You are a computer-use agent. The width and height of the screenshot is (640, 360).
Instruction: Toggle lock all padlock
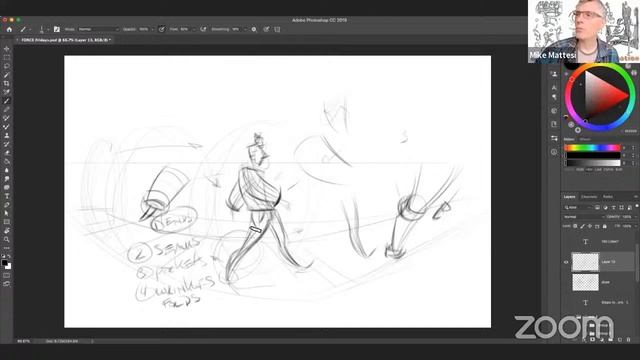[604, 226]
